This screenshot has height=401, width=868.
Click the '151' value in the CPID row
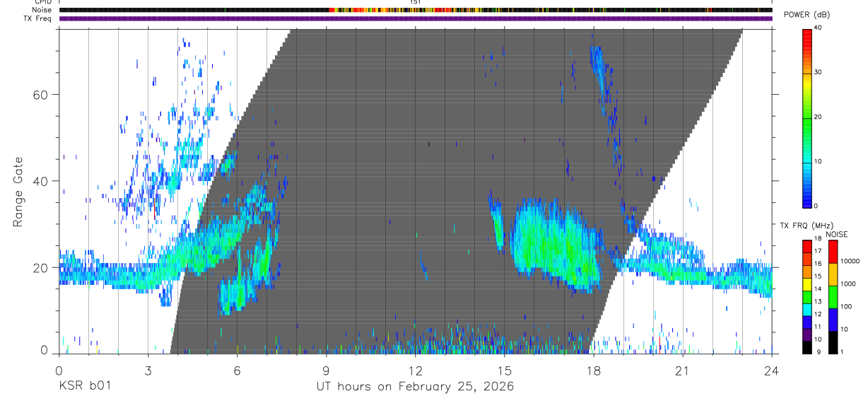415,2
